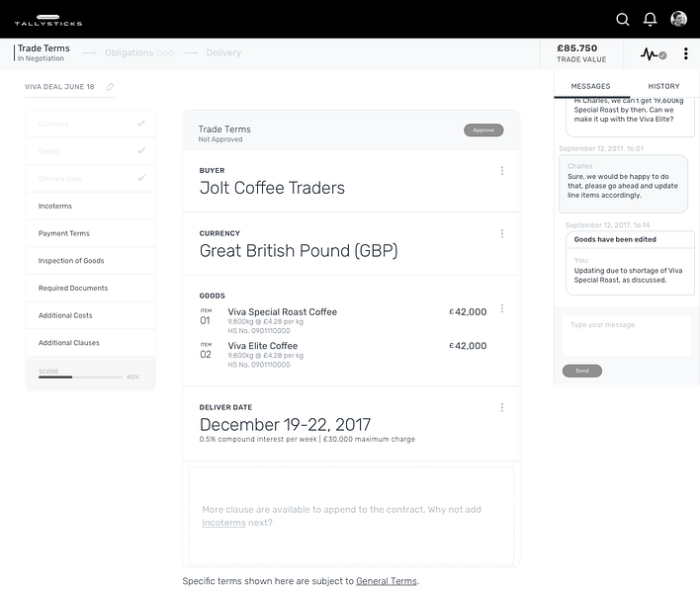Click the 40% score value

tap(132, 377)
